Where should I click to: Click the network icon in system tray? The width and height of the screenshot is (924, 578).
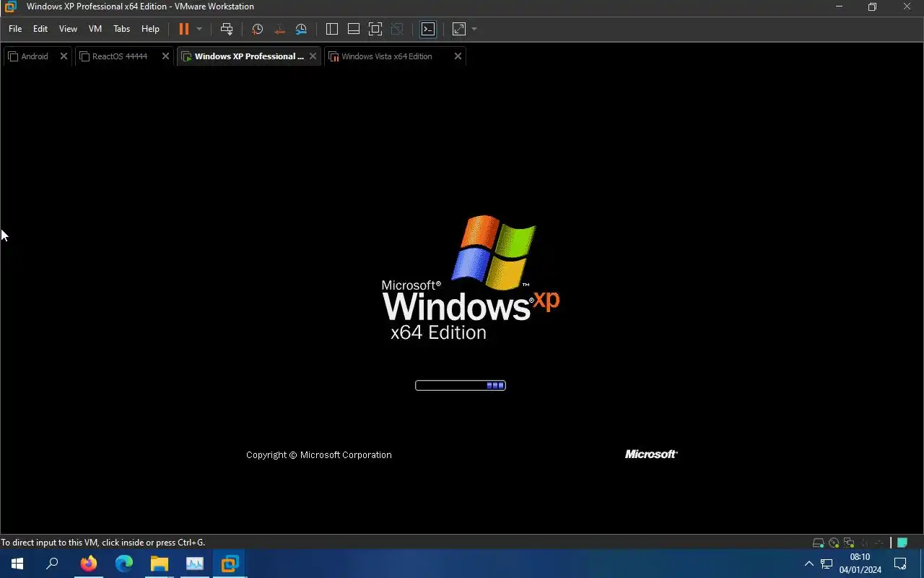pos(827,564)
